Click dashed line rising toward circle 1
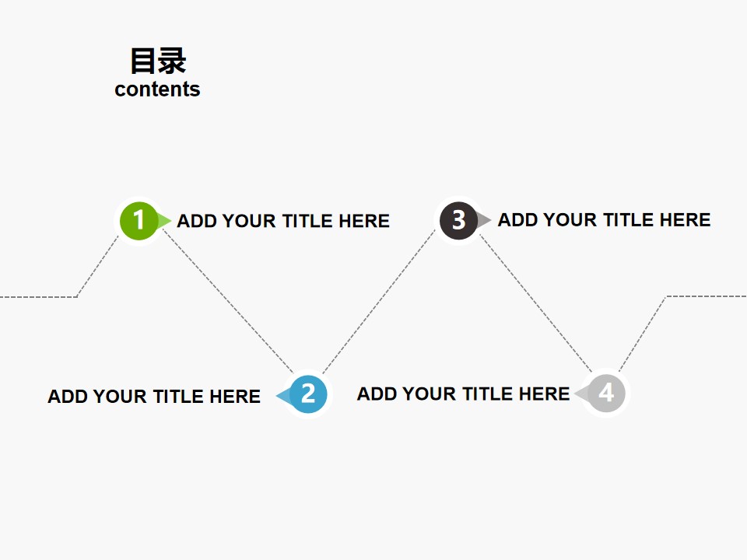Screen dimensions: 747x560 point(97,267)
